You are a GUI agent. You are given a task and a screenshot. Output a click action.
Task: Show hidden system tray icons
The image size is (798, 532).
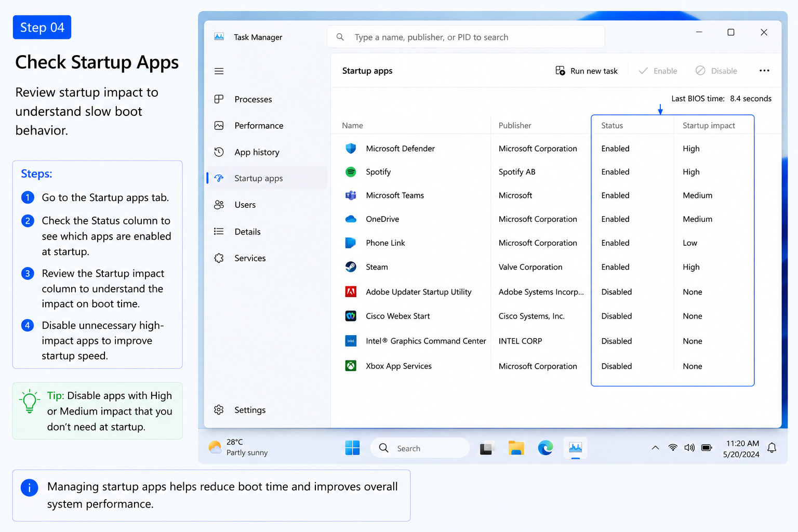click(x=655, y=447)
